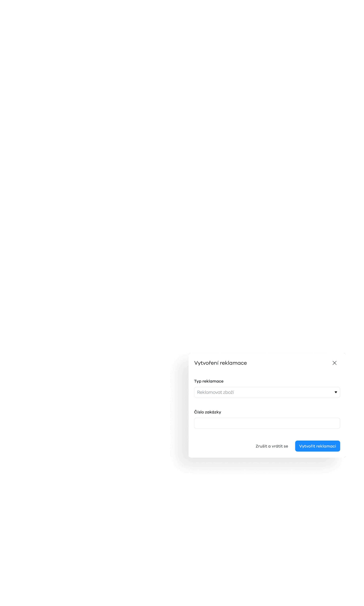364x606 pixels.
Task: Click the Reklamovat zboží placeholder text
Action: pos(215,392)
